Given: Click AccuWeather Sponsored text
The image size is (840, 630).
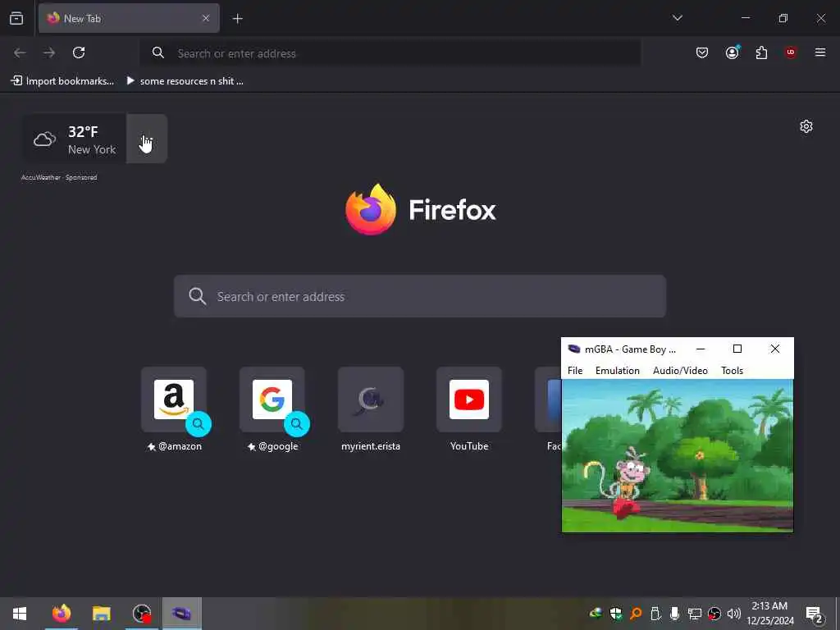Looking at the screenshot, I should click(x=59, y=177).
